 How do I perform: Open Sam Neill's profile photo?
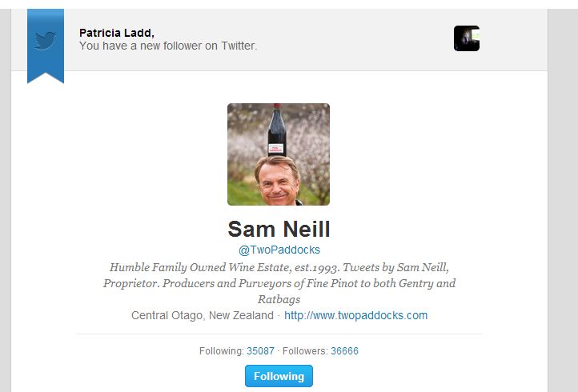coord(279,154)
